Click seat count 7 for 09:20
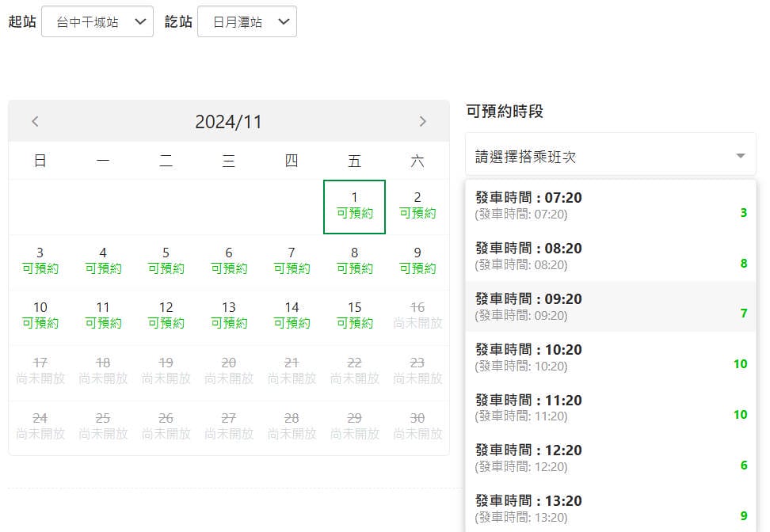 point(744,313)
